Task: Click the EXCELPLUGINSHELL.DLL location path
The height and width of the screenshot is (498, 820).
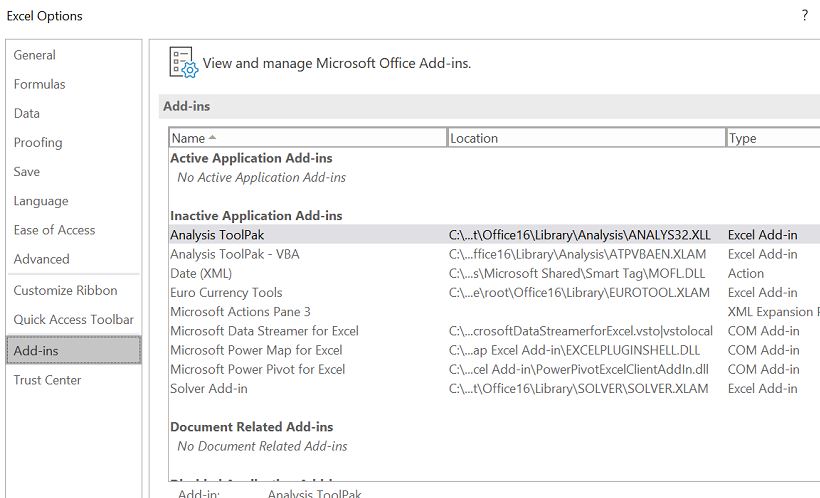Action: (574, 350)
